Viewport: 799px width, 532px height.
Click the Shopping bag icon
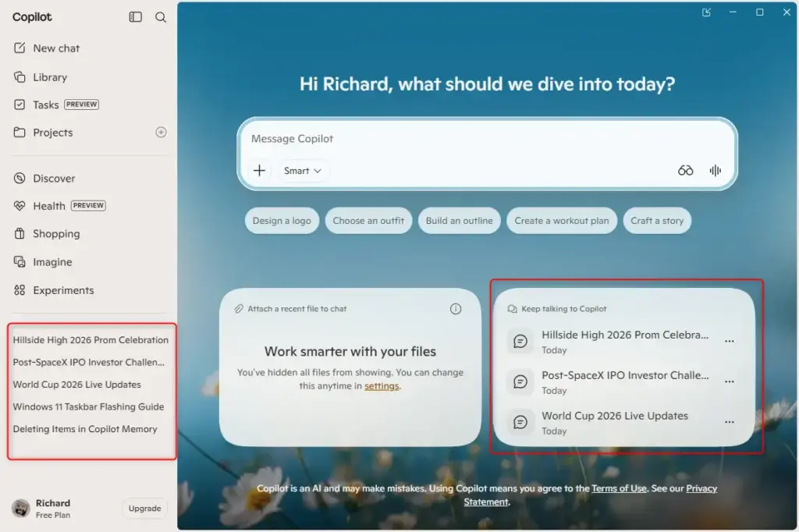click(20, 233)
